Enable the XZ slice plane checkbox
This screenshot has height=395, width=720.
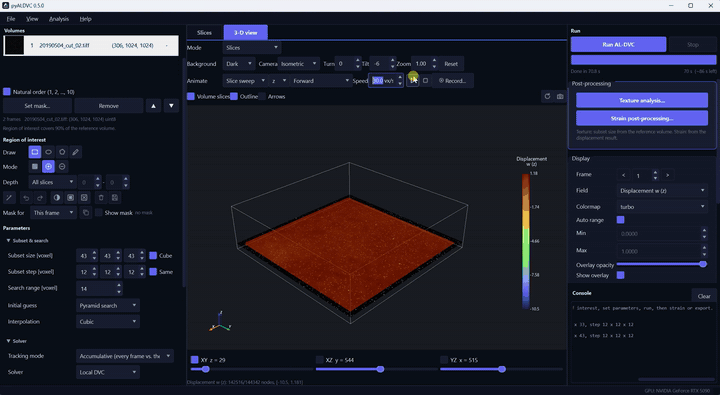pos(320,360)
